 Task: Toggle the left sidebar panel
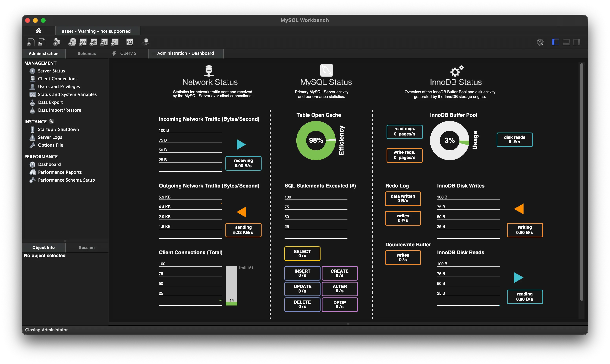[x=555, y=42]
